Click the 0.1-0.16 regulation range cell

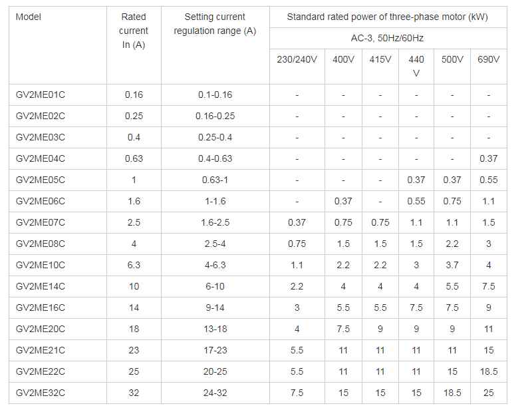(x=215, y=95)
